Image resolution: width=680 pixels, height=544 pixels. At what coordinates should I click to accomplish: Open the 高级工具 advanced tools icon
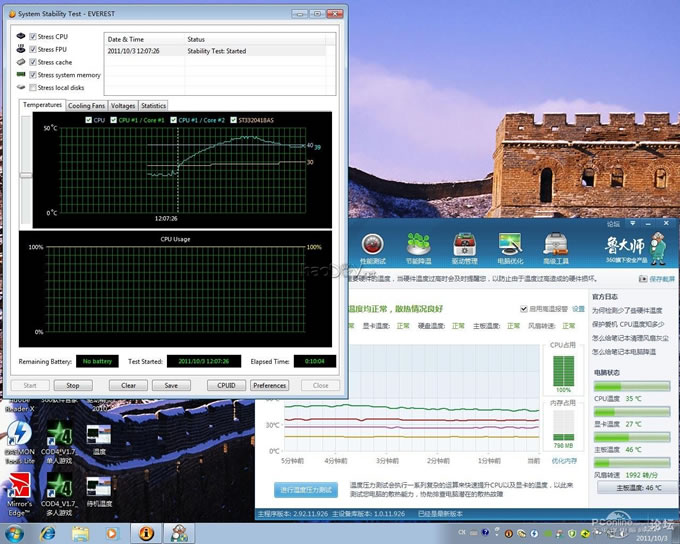557,245
